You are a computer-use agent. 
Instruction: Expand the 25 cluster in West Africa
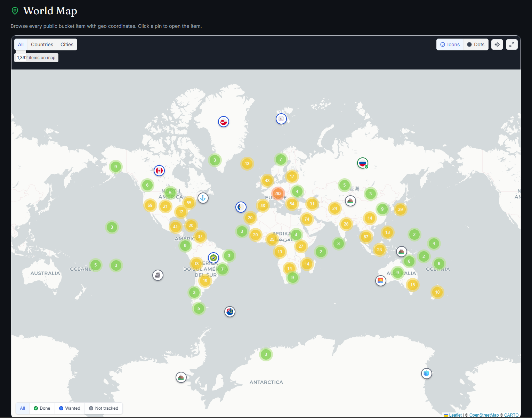272,239
